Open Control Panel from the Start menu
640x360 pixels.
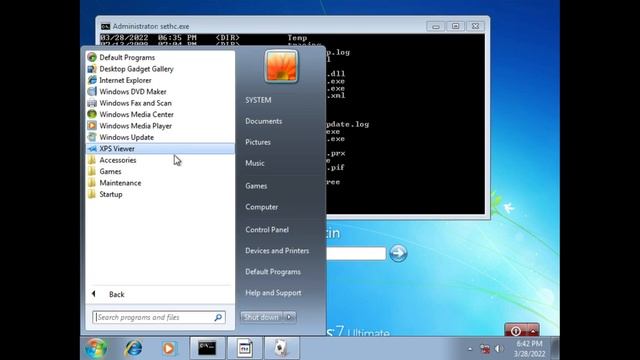[267, 230]
